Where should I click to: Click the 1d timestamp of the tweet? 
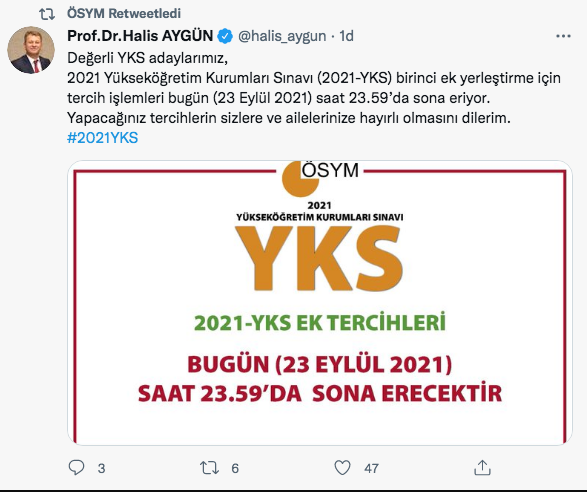[x=346, y=36]
